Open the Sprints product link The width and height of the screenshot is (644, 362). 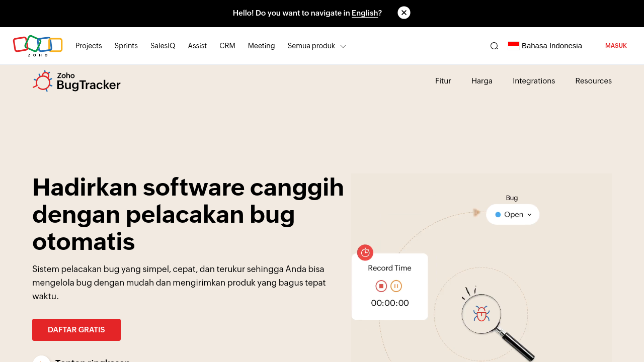pyautogui.click(x=126, y=46)
